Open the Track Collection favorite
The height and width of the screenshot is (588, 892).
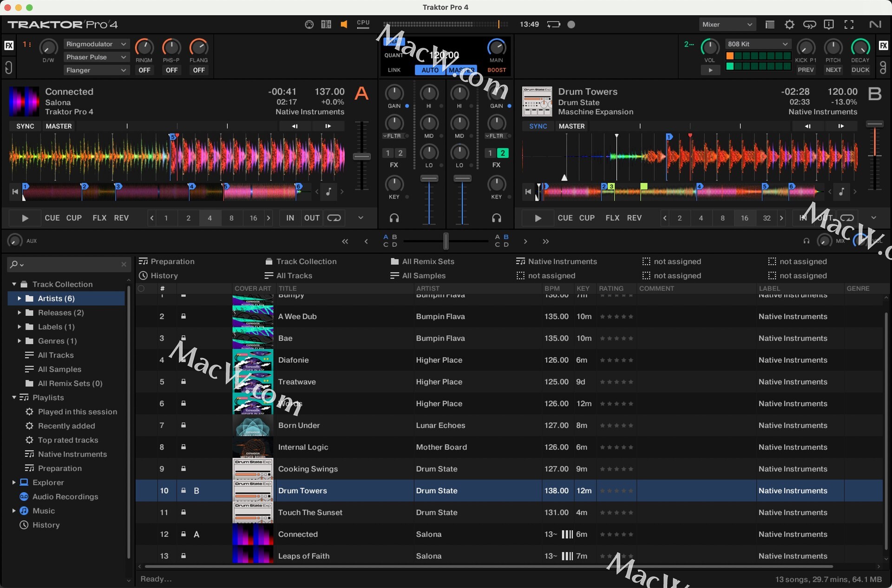point(301,261)
